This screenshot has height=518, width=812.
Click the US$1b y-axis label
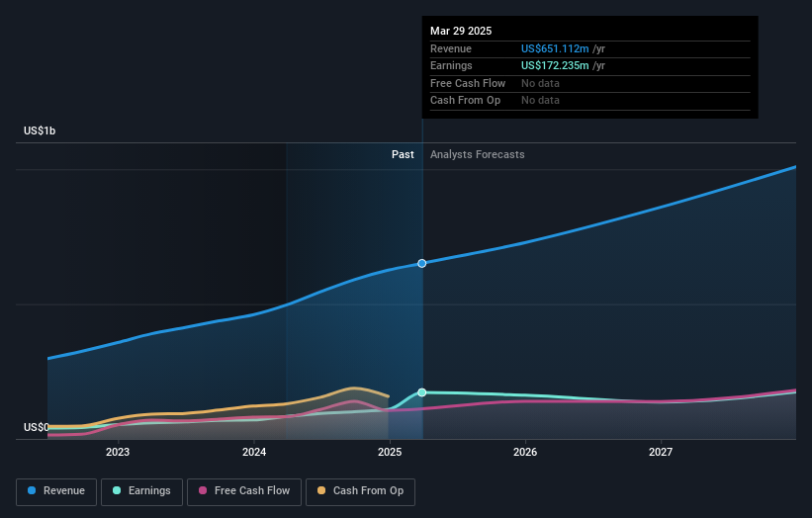40,130
